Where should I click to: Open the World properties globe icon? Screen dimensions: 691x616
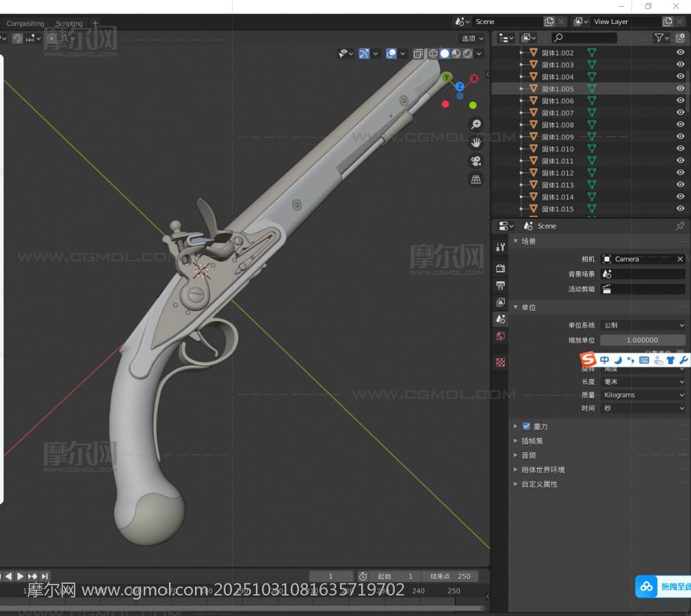coord(501,336)
